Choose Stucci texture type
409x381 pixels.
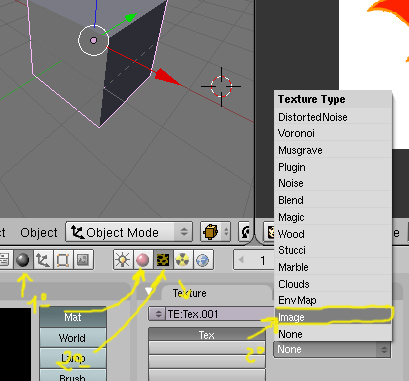(x=333, y=250)
